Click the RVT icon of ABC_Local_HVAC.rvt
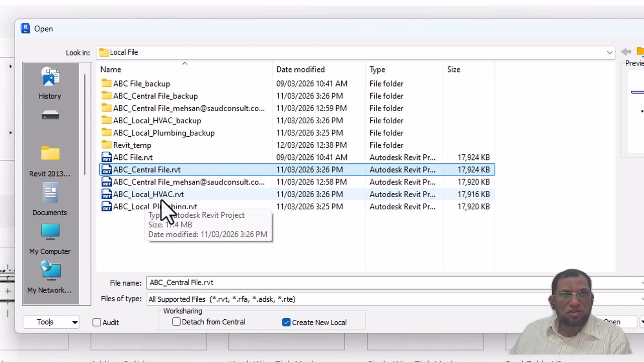Image resolution: width=644 pixels, height=362 pixels. click(x=106, y=194)
